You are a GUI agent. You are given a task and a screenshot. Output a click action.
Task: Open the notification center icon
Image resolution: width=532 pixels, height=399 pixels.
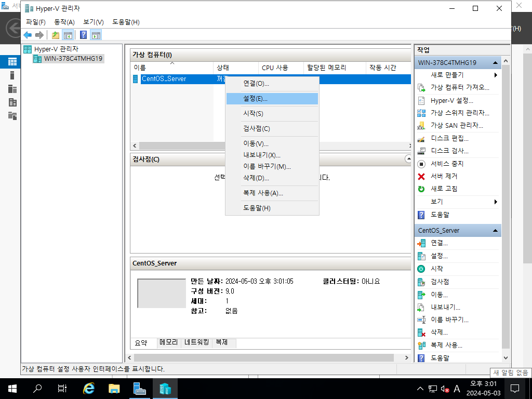click(515, 389)
